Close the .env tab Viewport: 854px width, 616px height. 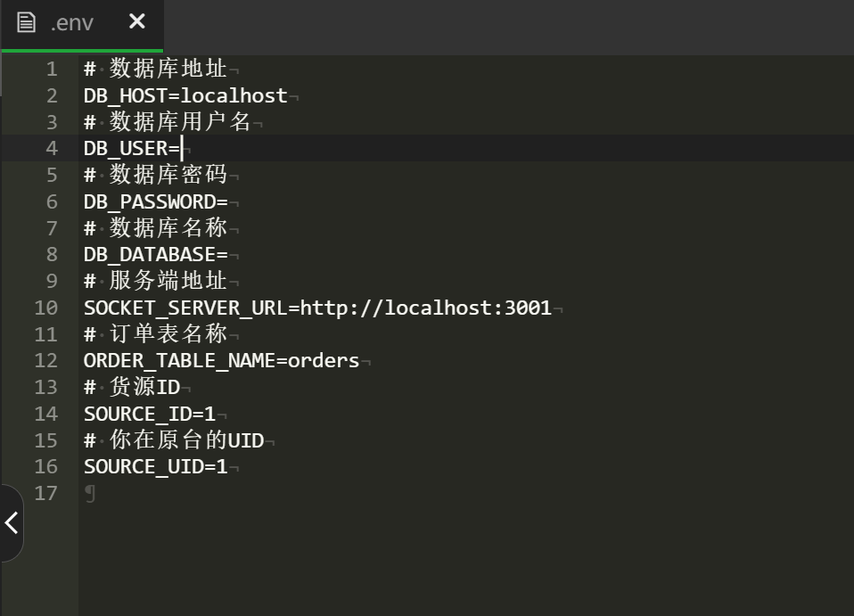[x=136, y=21]
